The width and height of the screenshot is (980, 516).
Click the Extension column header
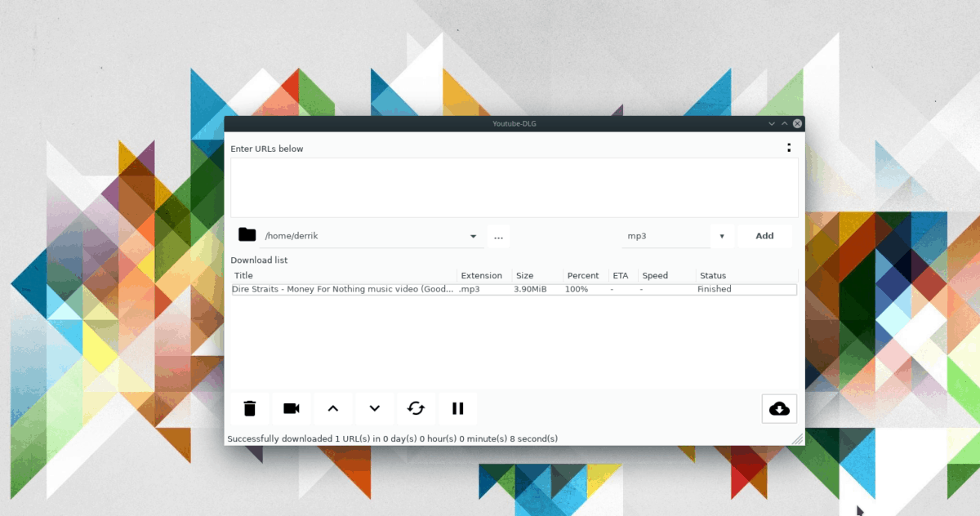point(484,276)
